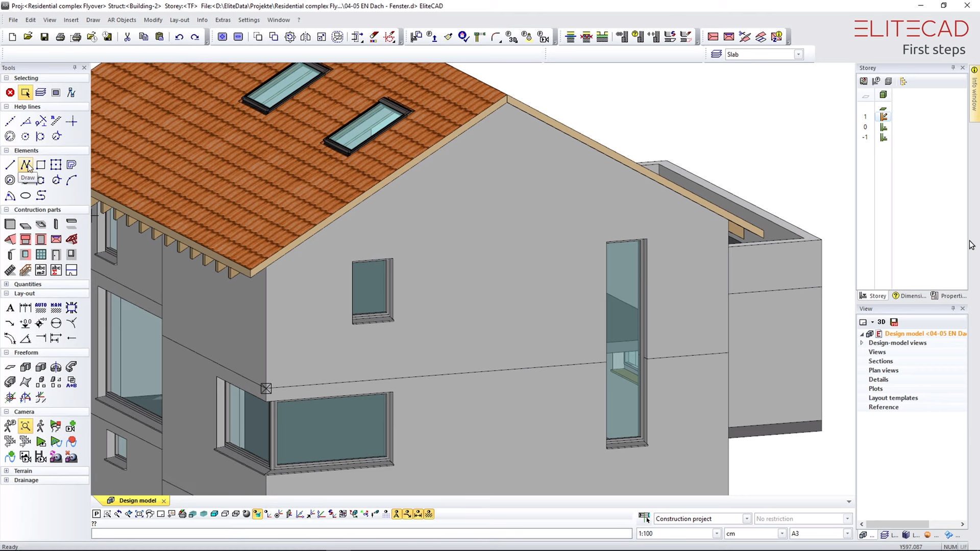Screen dimensions: 980x551
Task: Click the Cut scissors icon
Action: (x=128, y=37)
